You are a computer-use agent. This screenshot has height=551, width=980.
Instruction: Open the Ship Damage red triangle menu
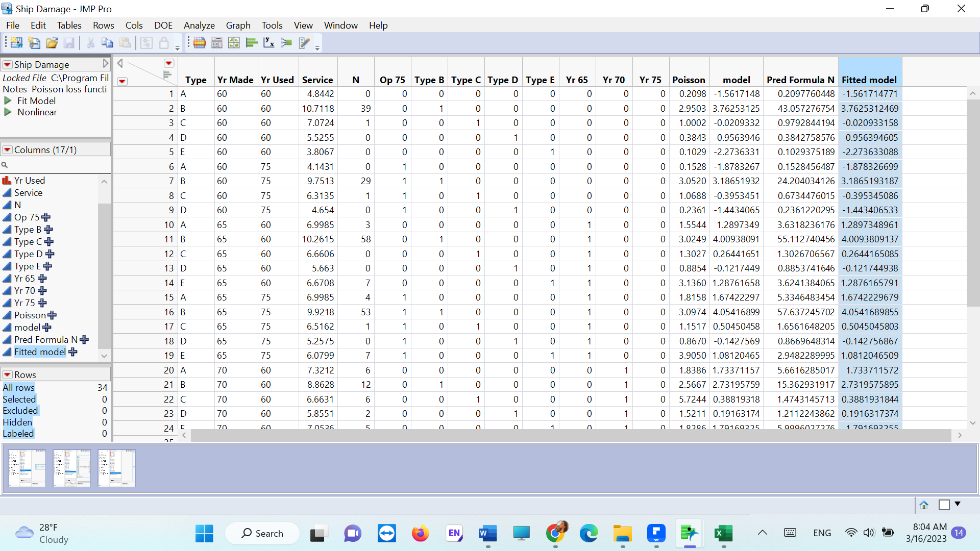click(7, 65)
